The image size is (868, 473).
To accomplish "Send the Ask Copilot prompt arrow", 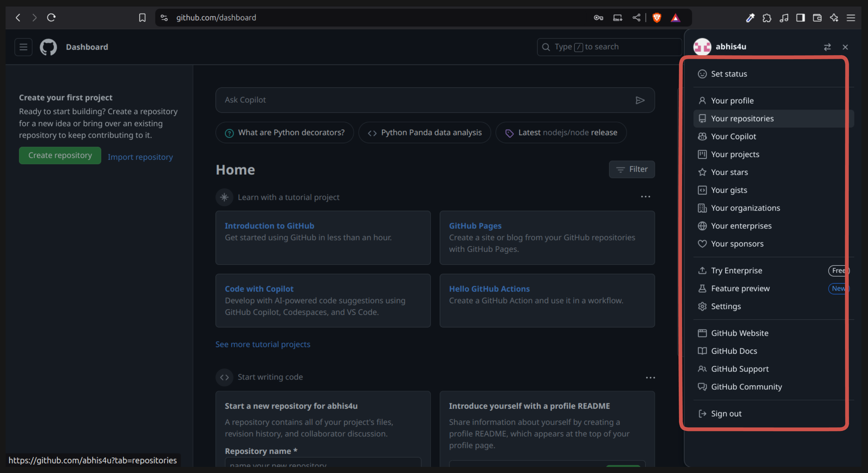I will (640, 100).
